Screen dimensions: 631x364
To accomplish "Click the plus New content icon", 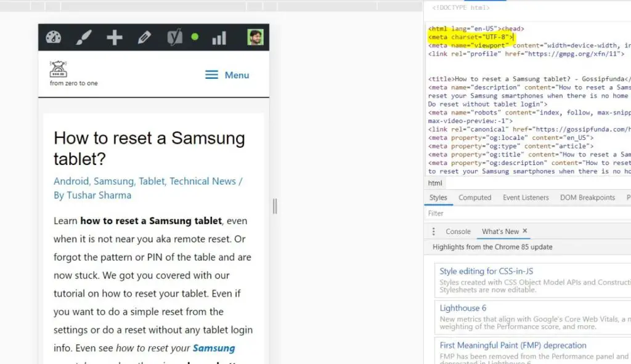I will pos(114,38).
